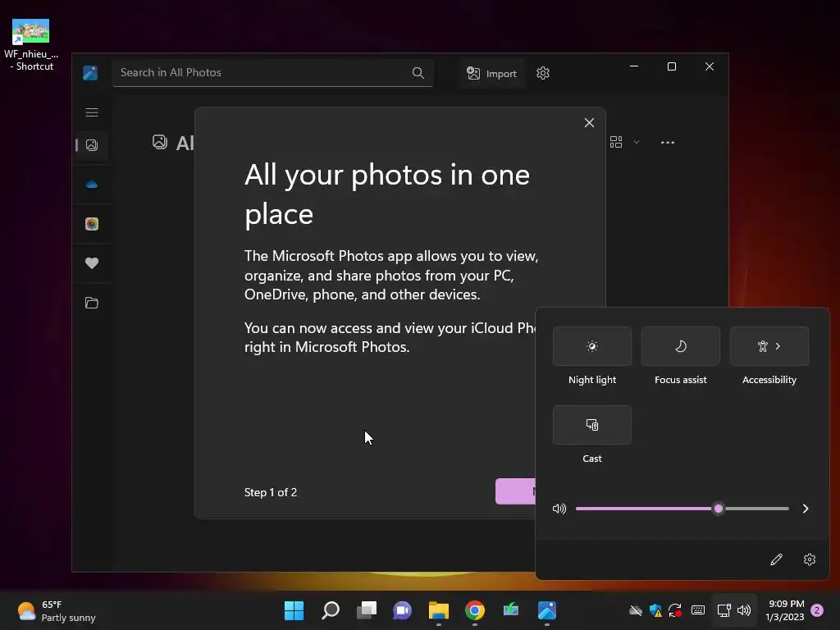The image size is (840, 630).
Task: Click the Step 1 of 2 text
Action: (x=271, y=492)
